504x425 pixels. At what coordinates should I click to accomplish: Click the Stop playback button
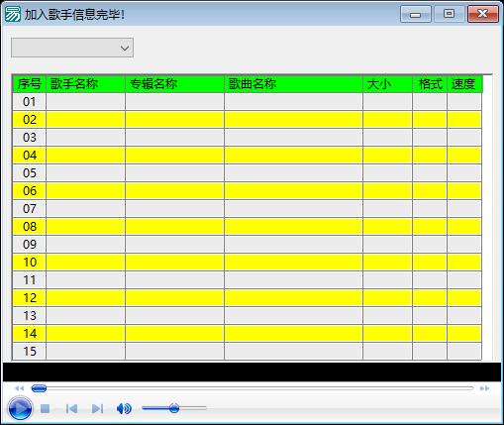click(45, 409)
